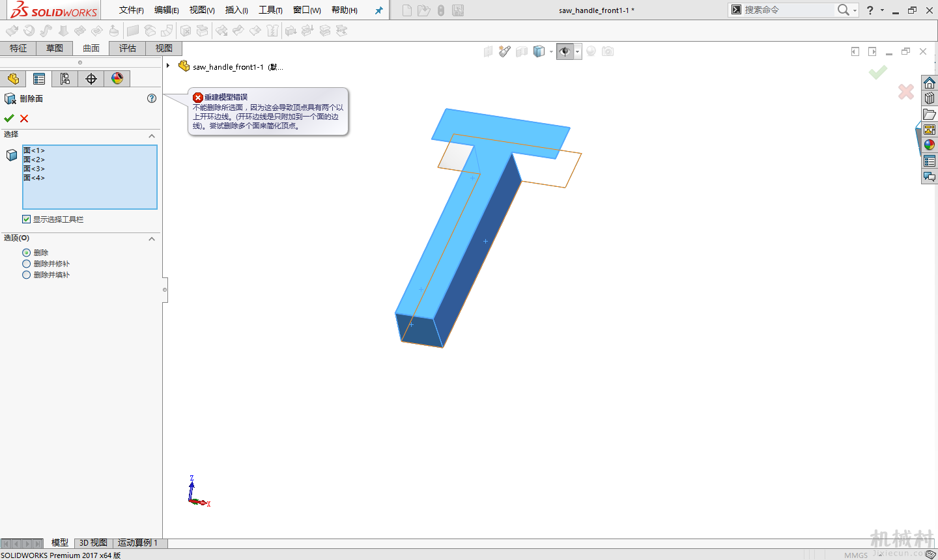The width and height of the screenshot is (938, 560).
Task: Click the left-pane viewport split icon
Action: pyautogui.click(x=855, y=51)
